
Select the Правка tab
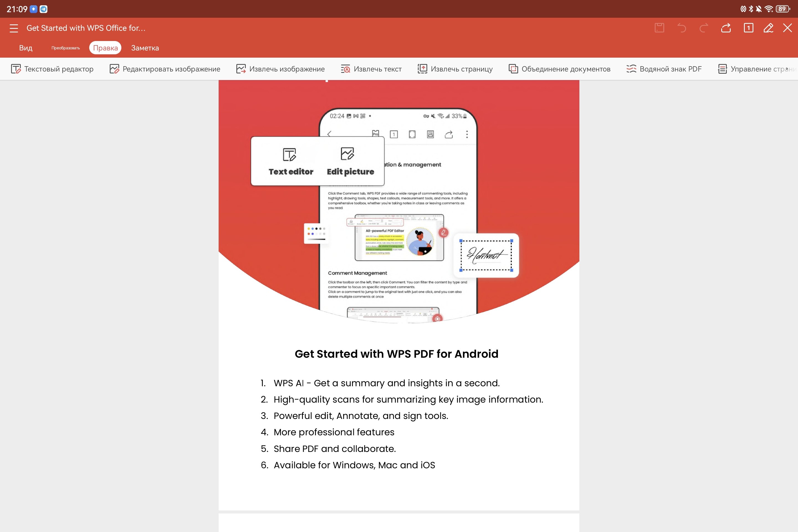(106, 48)
